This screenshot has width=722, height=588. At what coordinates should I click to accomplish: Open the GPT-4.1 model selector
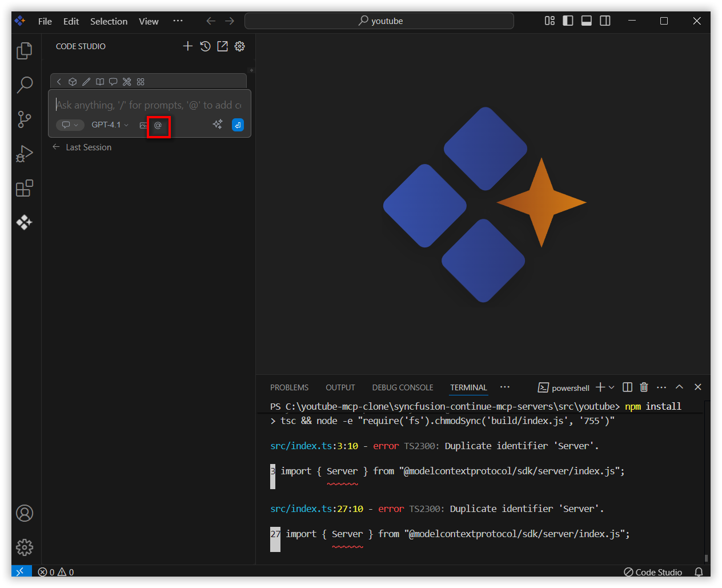pyautogui.click(x=110, y=125)
